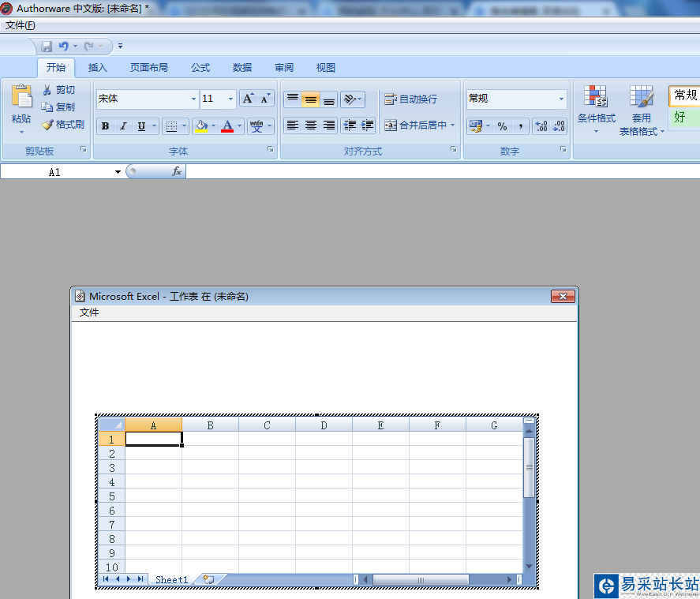Viewport: 700px width, 599px height.
Task: Toggle Bottom Align vertical alignment
Action: [329, 99]
